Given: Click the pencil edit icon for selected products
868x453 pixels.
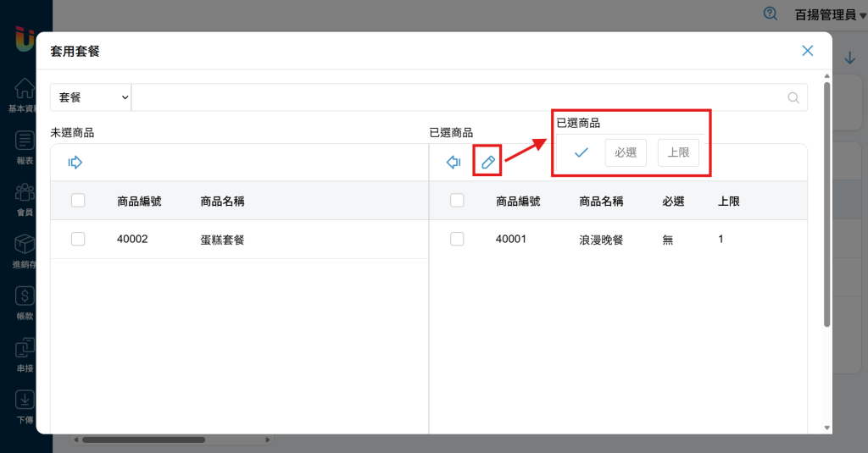Looking at the screenshot, I should pos(487,162).
